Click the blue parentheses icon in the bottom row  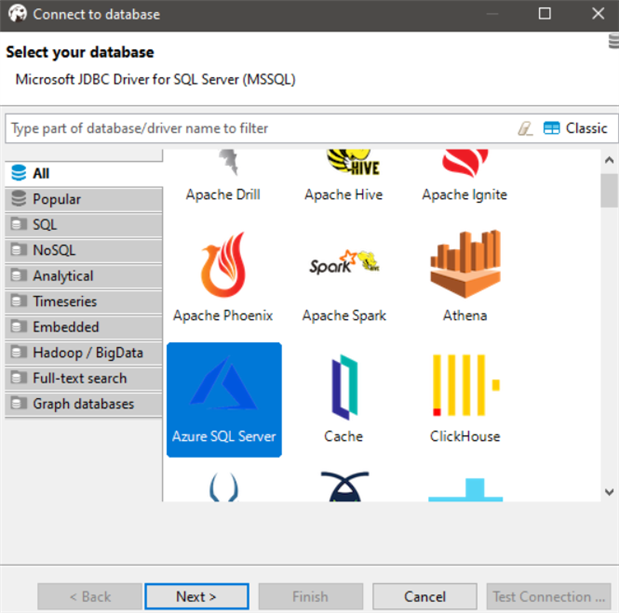click(x=223, y=487)
